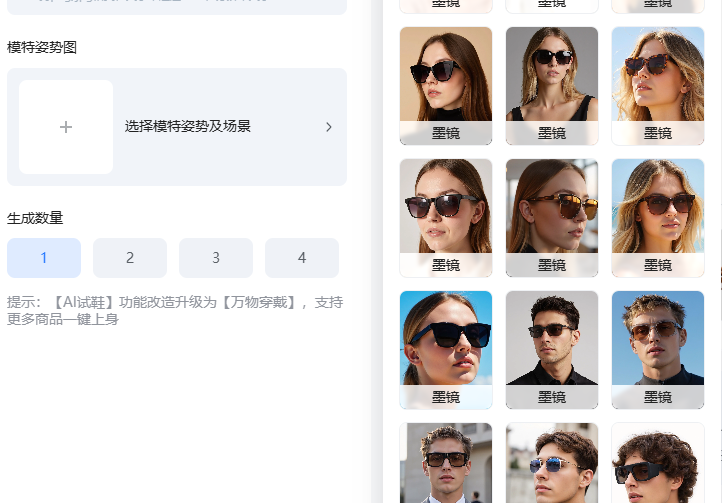Click 墨镜 label under man in black shirt
722x503 pixels.
tap(551, 397)
